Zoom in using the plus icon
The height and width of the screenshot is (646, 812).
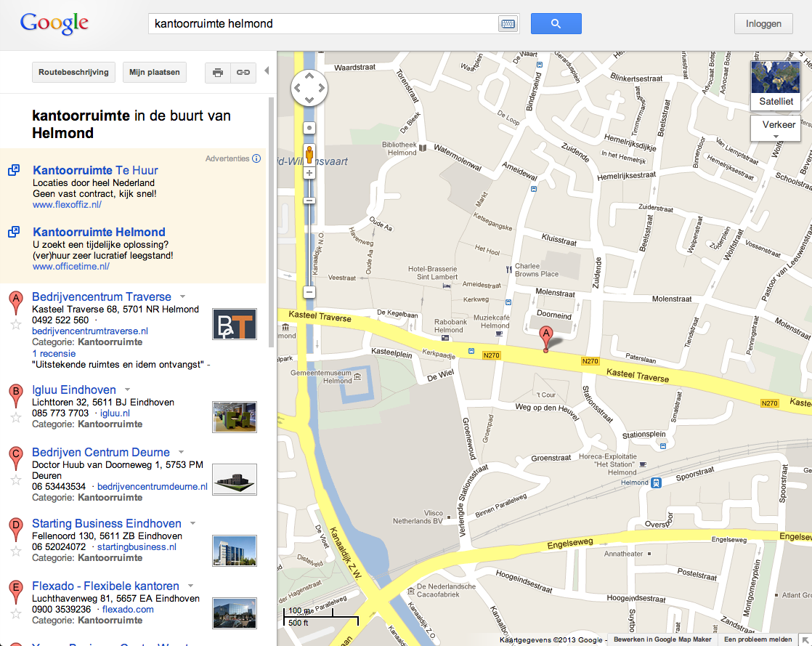pos(309,172)
